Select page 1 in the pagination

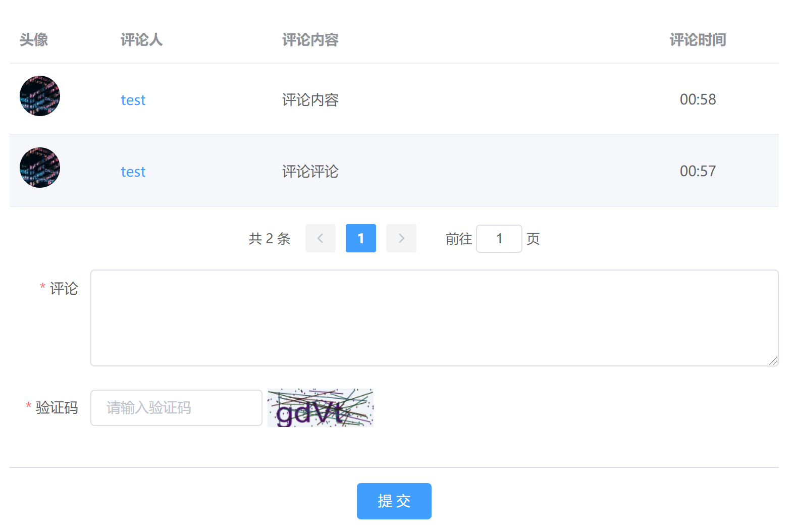click(360, 238)
